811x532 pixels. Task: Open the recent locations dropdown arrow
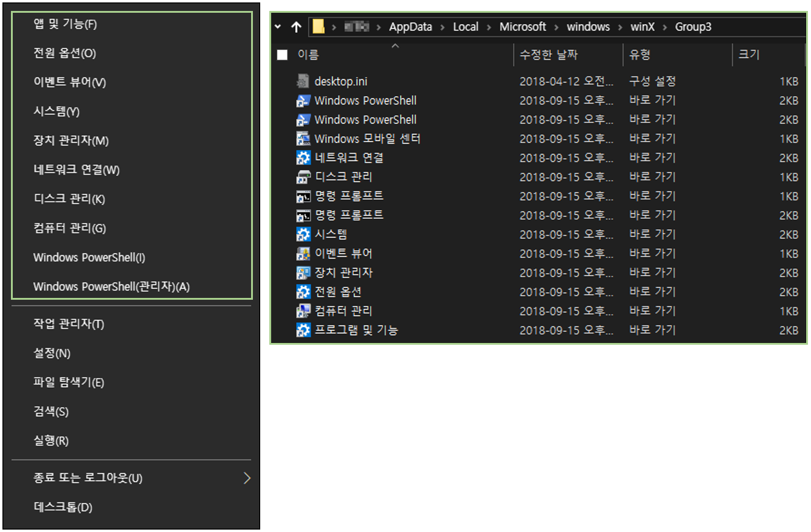278,27
